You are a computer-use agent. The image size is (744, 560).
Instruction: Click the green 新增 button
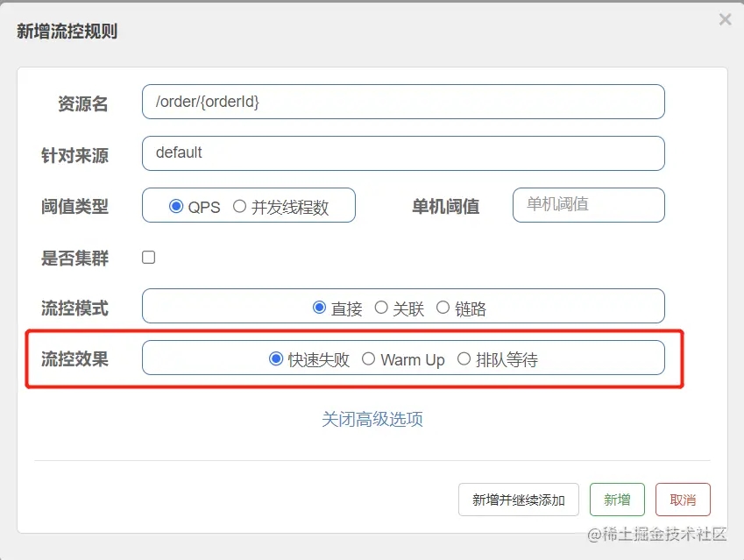[x=617, y=500]
